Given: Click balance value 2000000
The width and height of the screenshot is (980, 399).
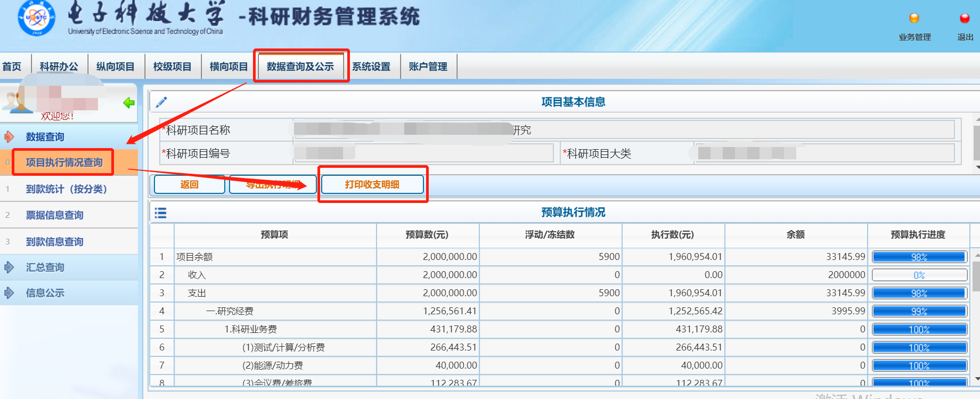Looking at the screenshot, I should coord(847,275).
